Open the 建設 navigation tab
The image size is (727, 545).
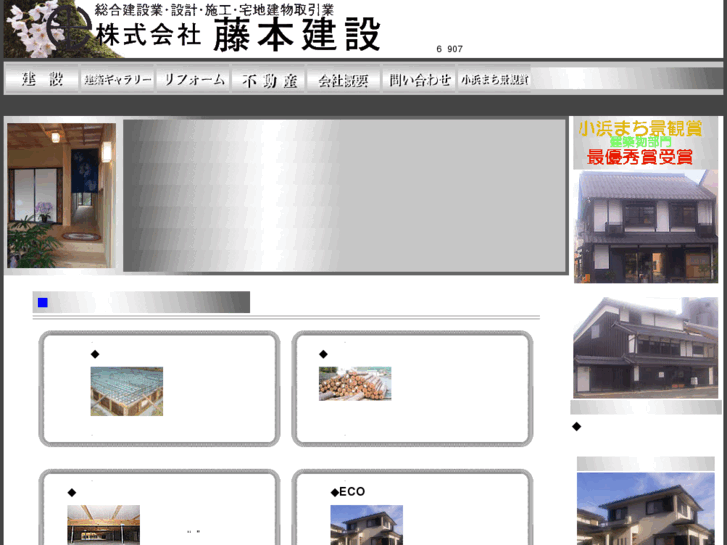[42, 79]
